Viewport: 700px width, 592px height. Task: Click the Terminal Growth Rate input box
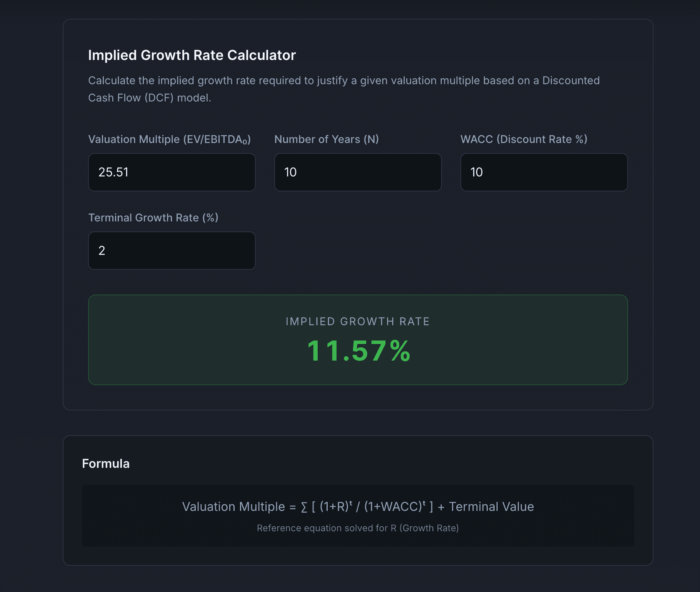[x=172, y=251]
